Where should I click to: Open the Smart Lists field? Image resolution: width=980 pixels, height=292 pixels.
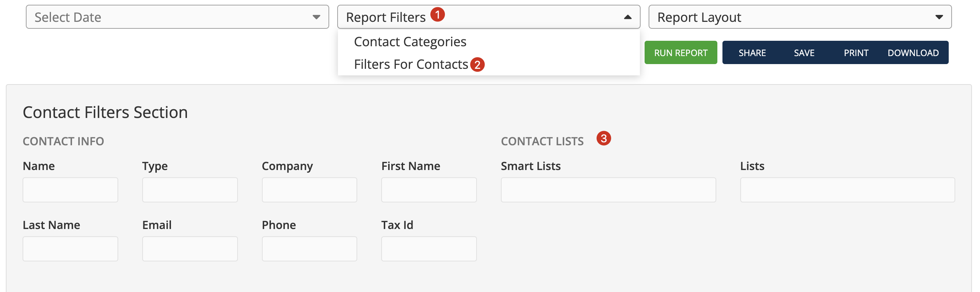click(608, 190)
